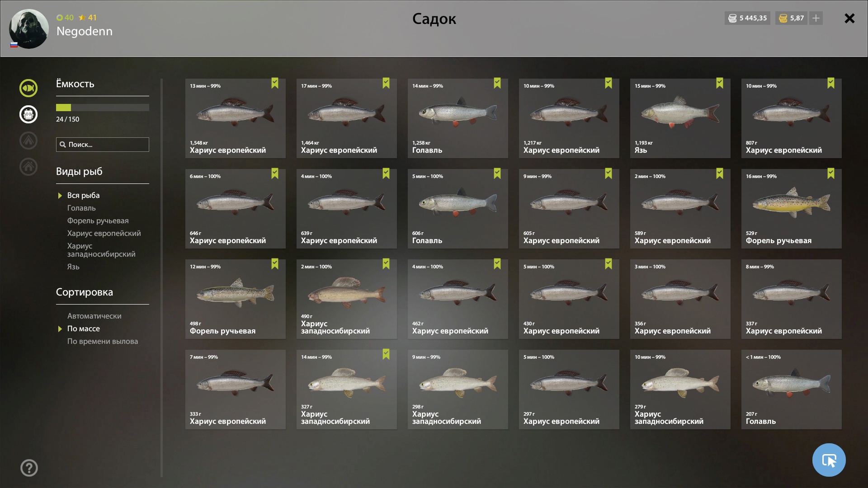
Task: Sort fish by Автоматически
Action: coord(94,316)
